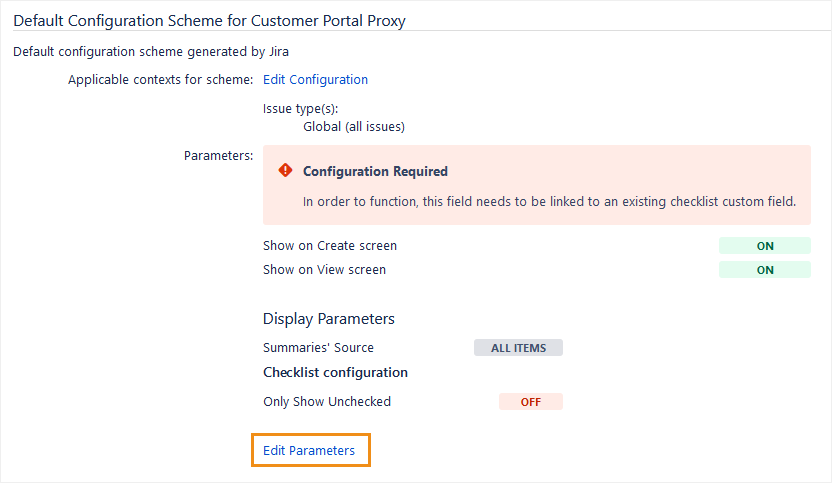This screenshot has height=483, width=832.
Task: Click the Only Show Unchecked label
Action: coord(327,402)
